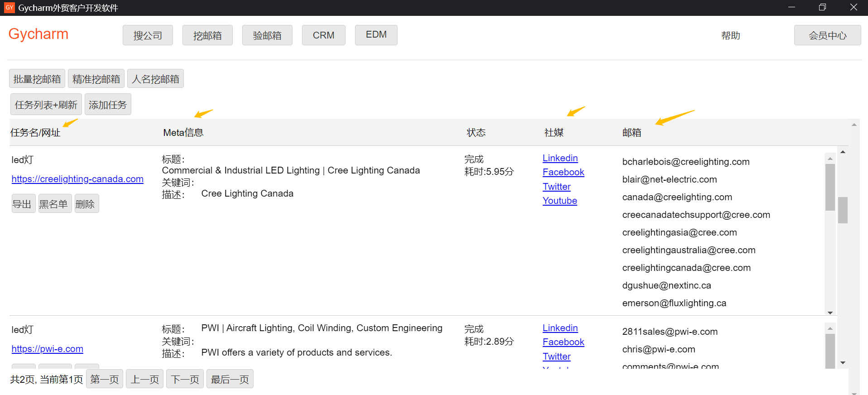This screenshot has height=395, width=868.
Task: Click the task list scroll-up arrow
Action: point(843,152)
